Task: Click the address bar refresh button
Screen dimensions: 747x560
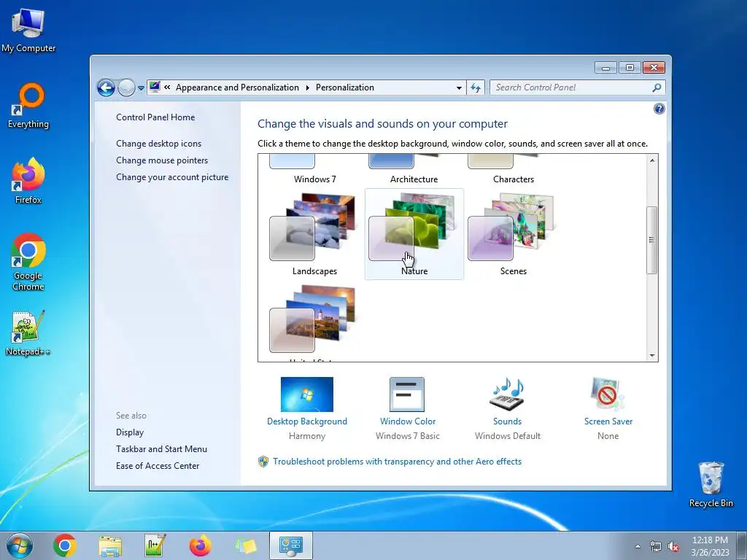Action: pos(476,87)
